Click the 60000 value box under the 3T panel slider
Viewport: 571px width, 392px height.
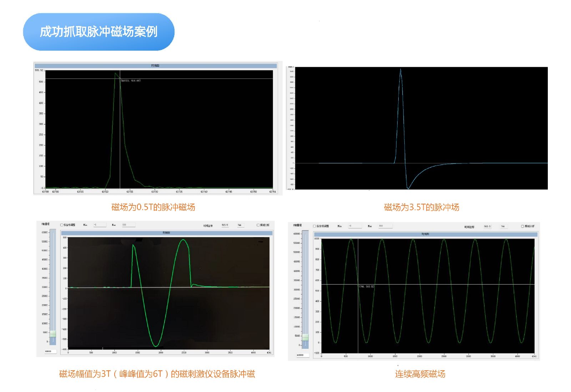point(50,351)
